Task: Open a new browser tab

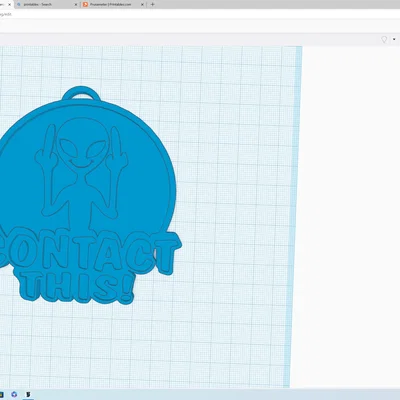Action: click(x=152, y=4)
